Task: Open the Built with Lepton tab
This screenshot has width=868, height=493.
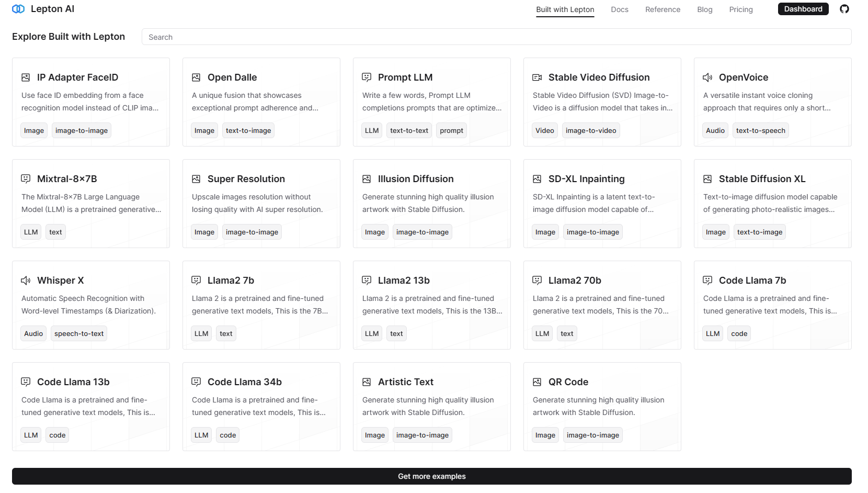Action: 565,9
